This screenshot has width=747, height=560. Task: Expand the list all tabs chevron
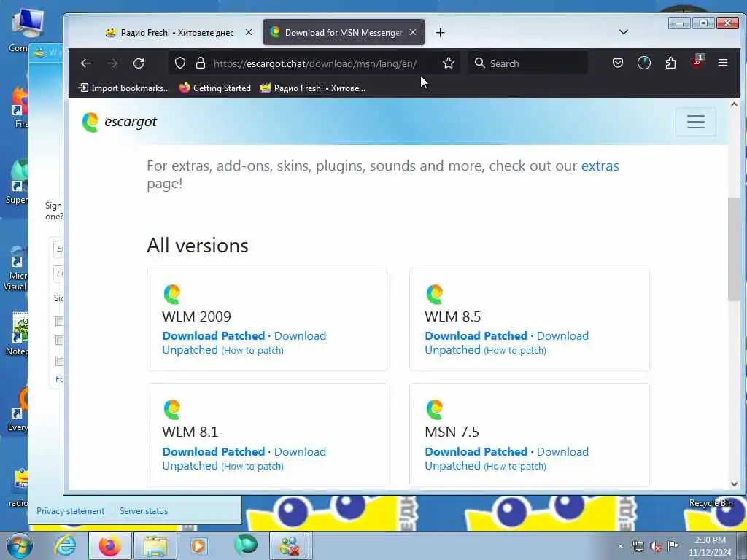624,32
